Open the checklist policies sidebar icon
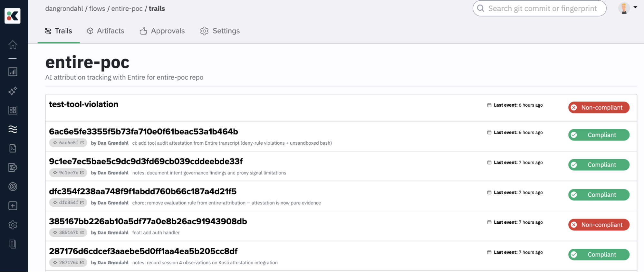The image size is (644, 272). [13, 168]
